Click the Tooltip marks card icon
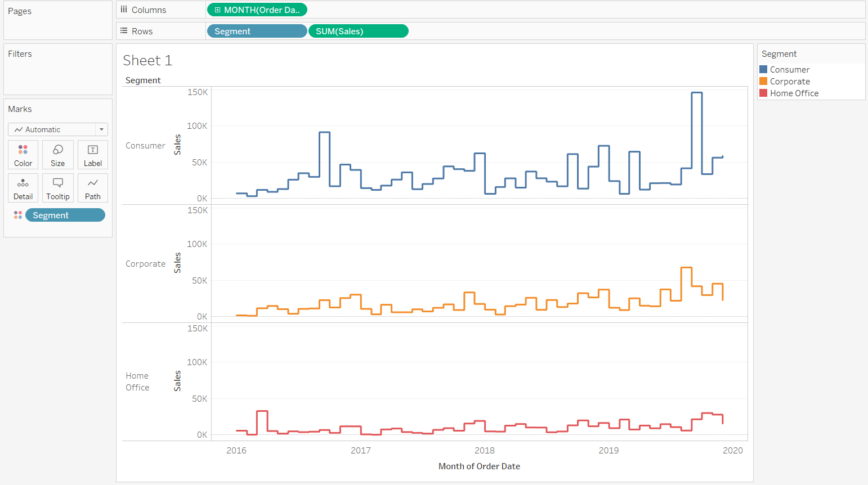 click(57, 188)
